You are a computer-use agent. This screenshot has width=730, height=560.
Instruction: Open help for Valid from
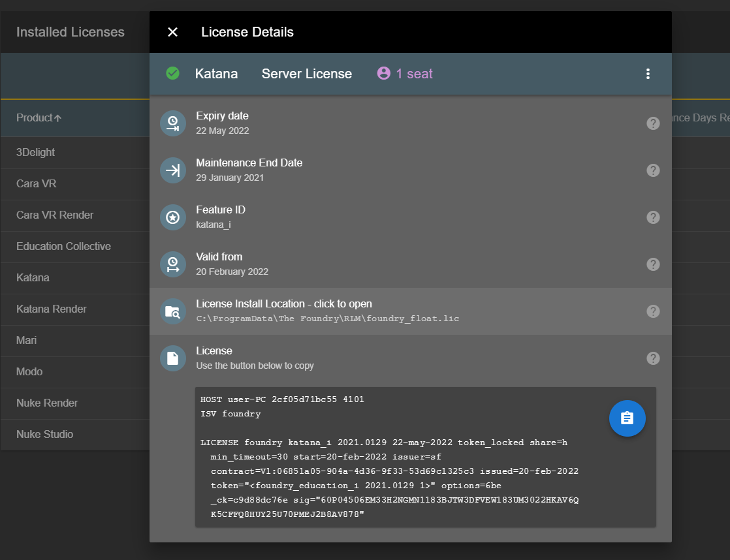[653, 264]
